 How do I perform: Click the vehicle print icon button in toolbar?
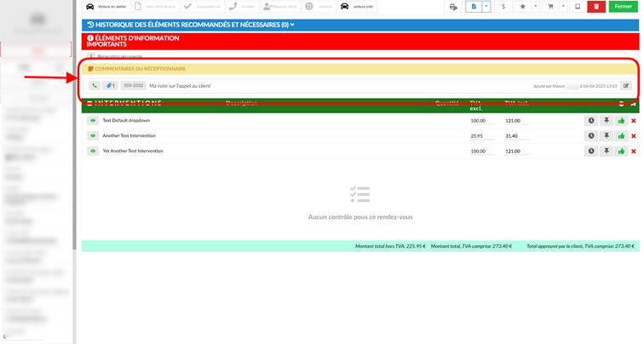[x=453, y=7]
